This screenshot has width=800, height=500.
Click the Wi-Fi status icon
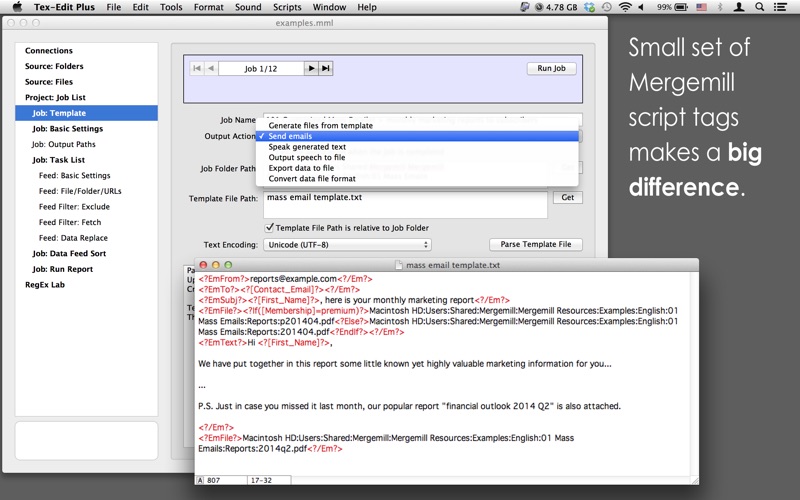pos(624,7)
